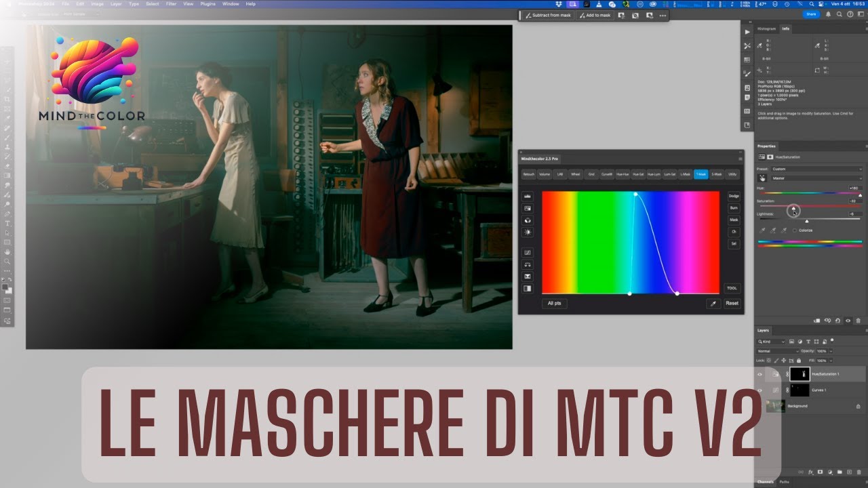Click the Share button
Screen dimensions: 868x488
(x=811, y=14)
